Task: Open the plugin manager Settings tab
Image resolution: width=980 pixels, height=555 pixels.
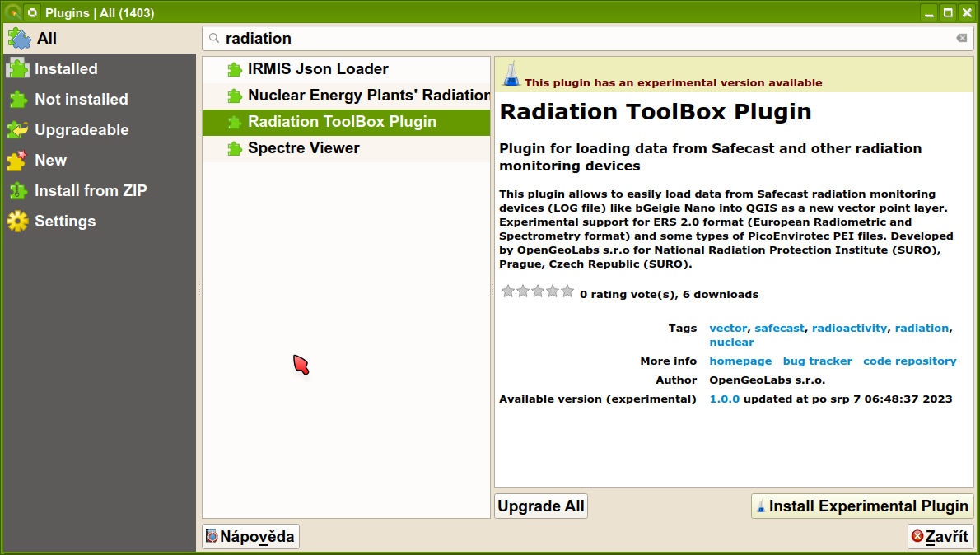Action: pos(100,221)
